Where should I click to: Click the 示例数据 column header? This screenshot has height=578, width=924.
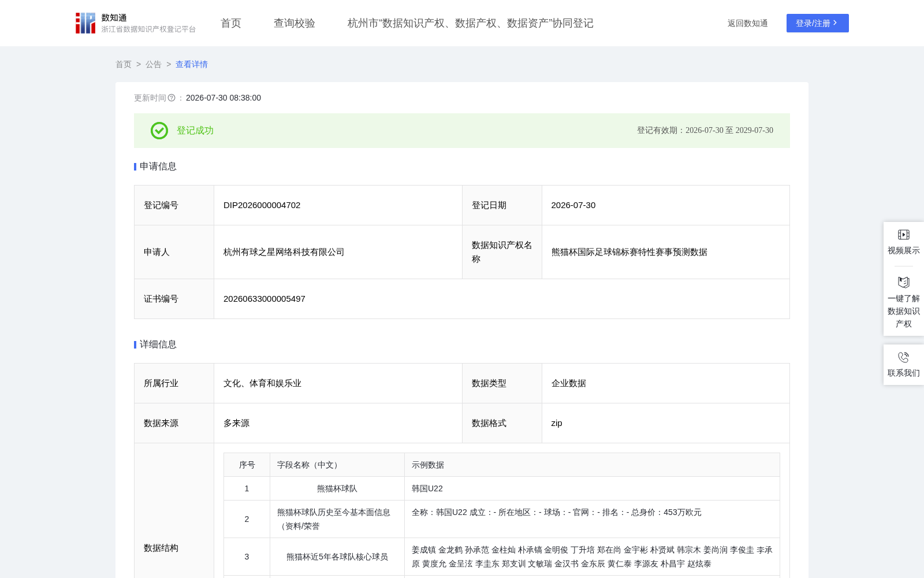tap(593, 465)
